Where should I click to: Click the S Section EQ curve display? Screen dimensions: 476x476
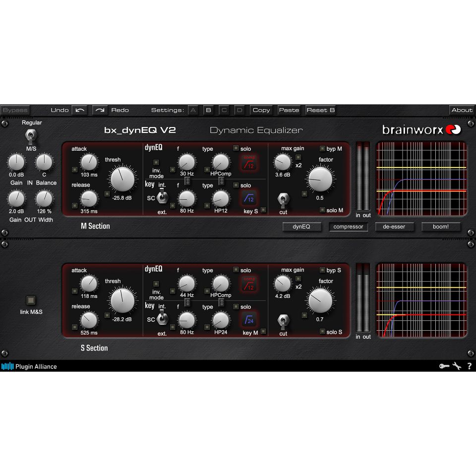point(421,300)
